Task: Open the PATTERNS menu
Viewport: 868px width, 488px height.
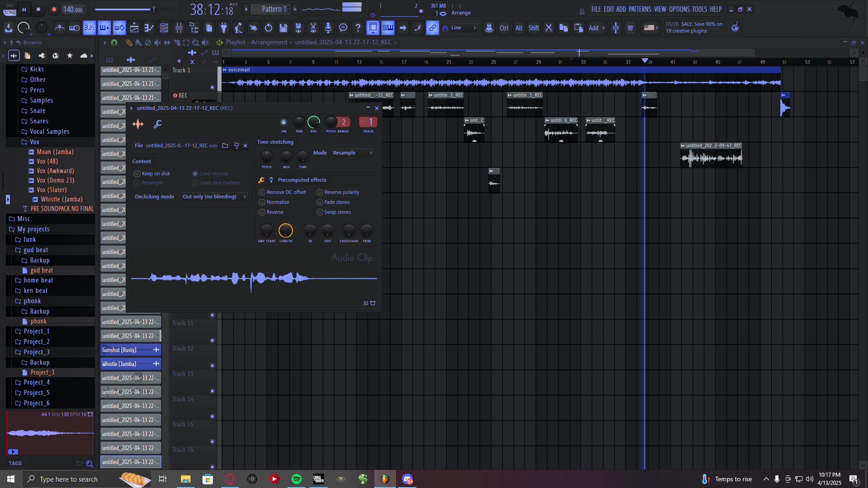Action: (640, 9)
